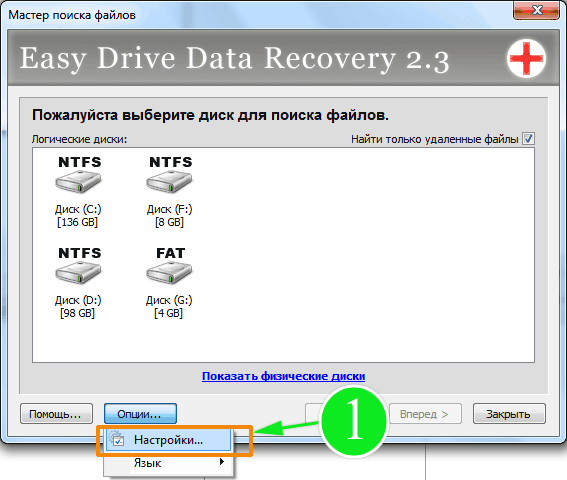Click the [4 GB] size text
The width and height of the screenshot is (567, 480).
point(169,313)
